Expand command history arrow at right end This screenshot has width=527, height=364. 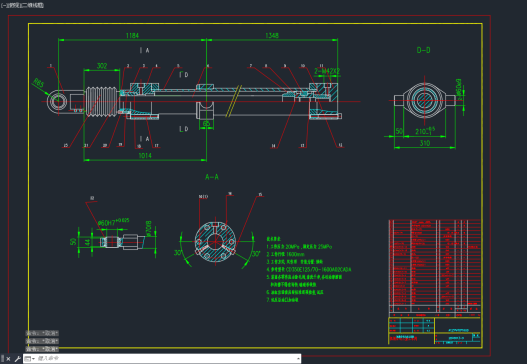pyautogui.click(x=298, y=359)
